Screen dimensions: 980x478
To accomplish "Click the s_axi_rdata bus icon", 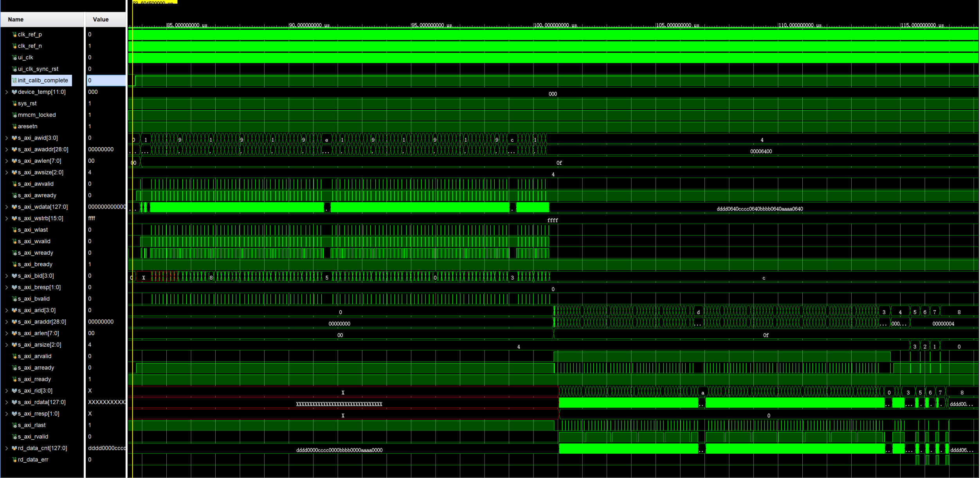I will (14, 402).
